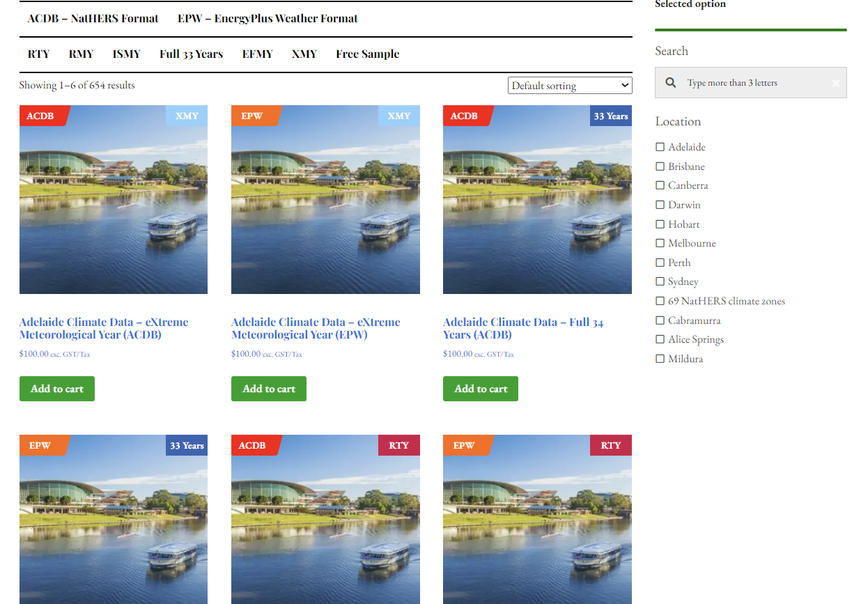Open the Full 33 Years tab
Image resolution: width=868 pixels, height=604 pixels.
click(x=191, y=54)
